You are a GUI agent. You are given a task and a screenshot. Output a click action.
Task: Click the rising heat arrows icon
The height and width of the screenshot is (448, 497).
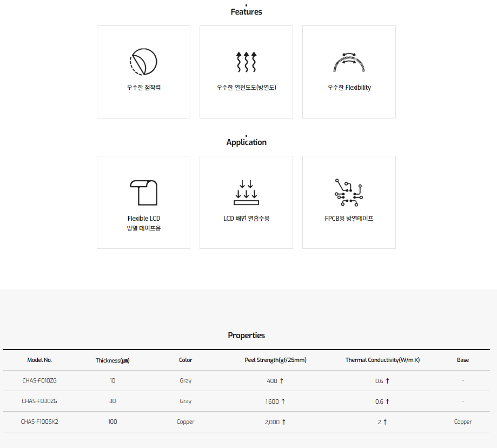pyautogui.click(x=246, y=62)
